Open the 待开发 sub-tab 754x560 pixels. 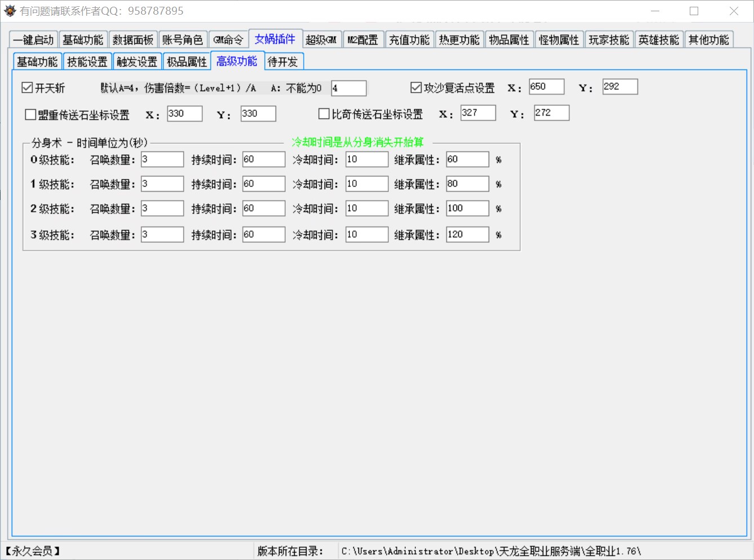(x=284, y=61)
